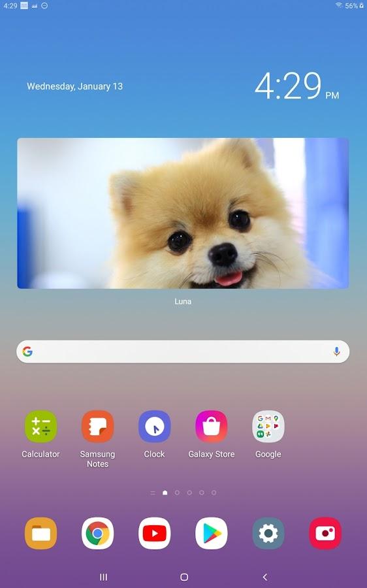
Task: Launch Samsung Notes
Action: click(x=97, y=427)
